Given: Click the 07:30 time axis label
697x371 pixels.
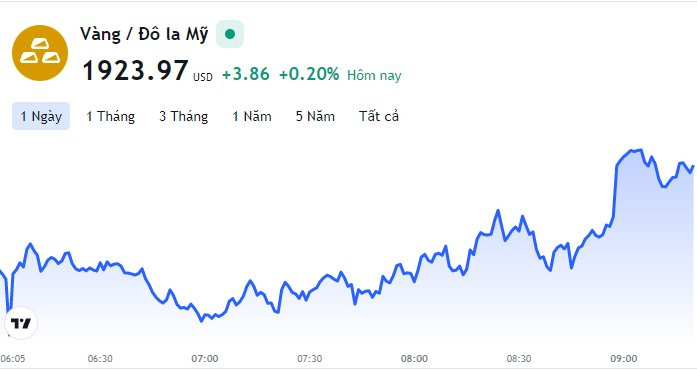Looking at the screenshot, I should 310,359.
